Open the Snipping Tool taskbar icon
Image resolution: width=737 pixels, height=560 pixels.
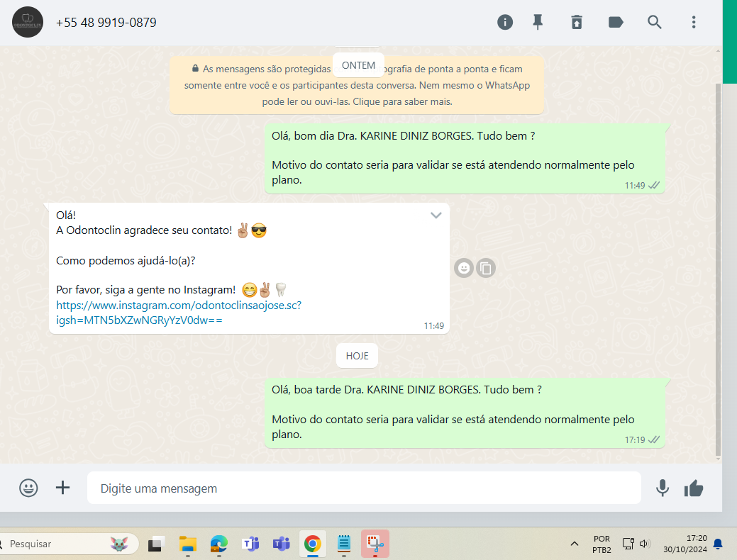click(375, 544)
